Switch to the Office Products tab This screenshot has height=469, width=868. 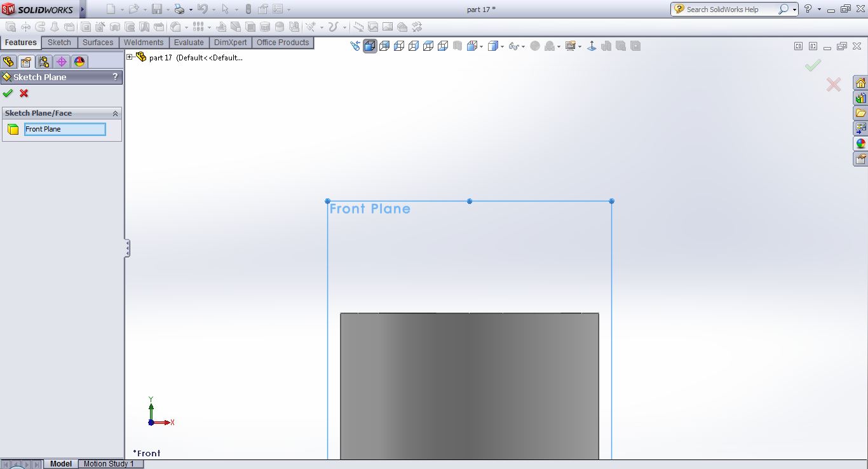pyautogui.click(x=283, y=43)
